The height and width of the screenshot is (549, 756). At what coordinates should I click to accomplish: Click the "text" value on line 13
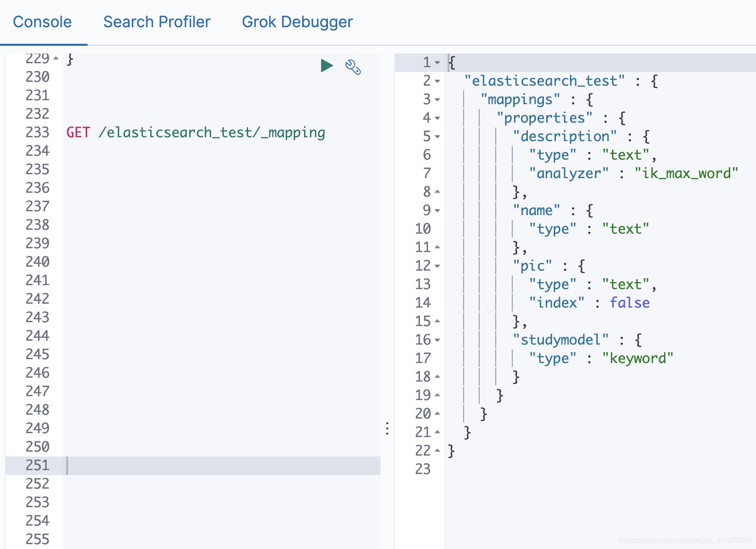click(626, 284)
